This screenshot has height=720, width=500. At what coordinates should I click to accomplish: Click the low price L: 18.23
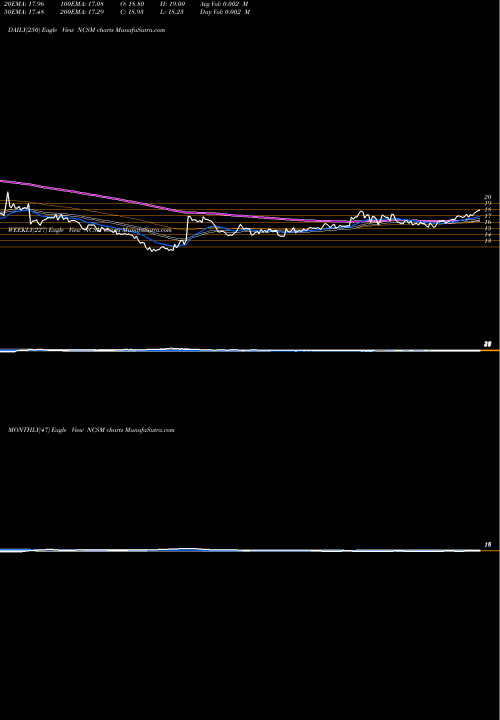[175, 12]
